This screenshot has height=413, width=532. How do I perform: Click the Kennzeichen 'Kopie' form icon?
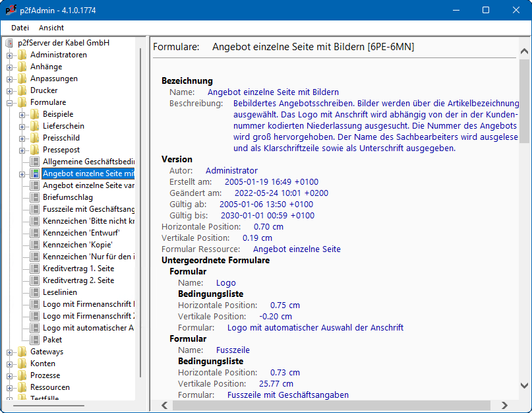pos(35,245)
